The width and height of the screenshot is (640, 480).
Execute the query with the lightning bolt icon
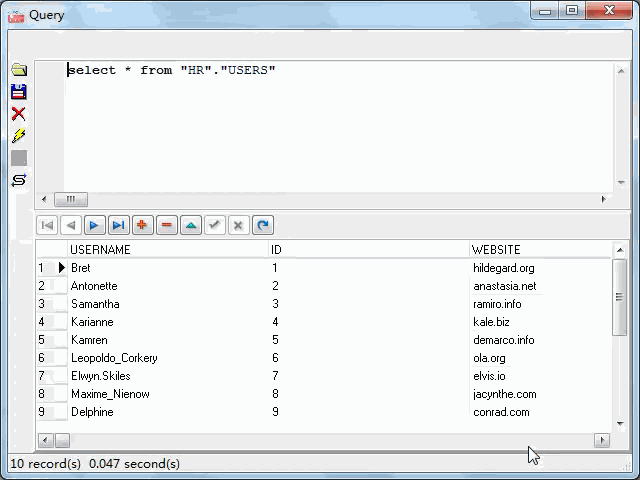pyautogui.click(x=18, y=136)
